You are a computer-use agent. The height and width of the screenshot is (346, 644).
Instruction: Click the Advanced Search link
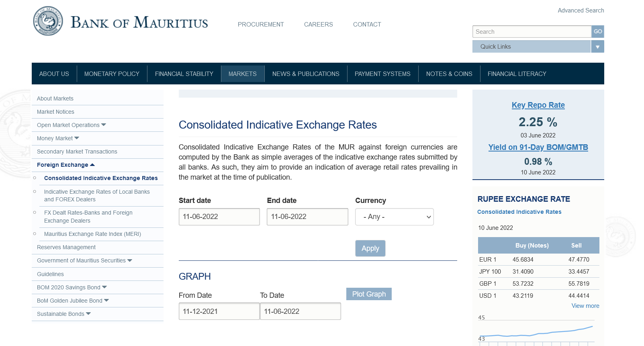(x=581, y=10)
